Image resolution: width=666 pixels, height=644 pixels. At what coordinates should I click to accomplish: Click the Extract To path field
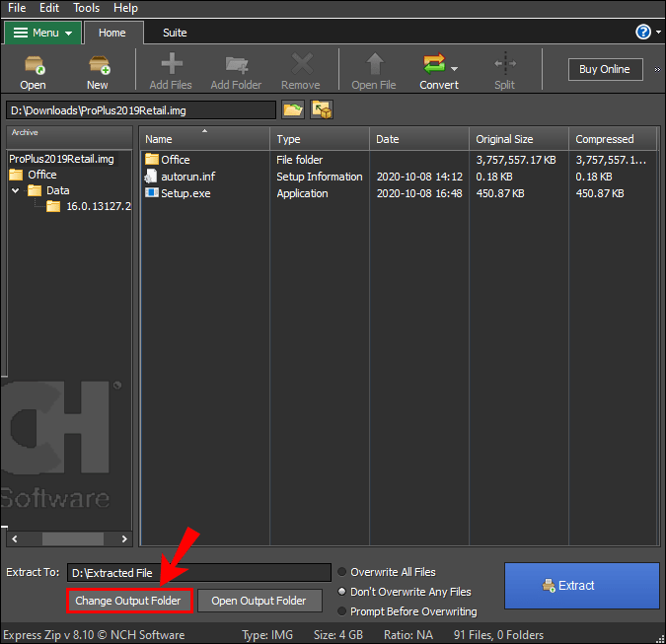point(198,573)
